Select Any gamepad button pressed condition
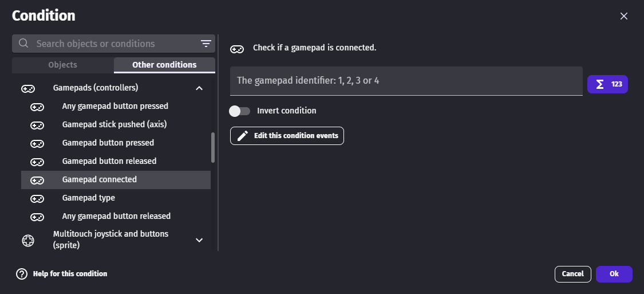This screenshot has width=644, height=294. tap(115, 106)
